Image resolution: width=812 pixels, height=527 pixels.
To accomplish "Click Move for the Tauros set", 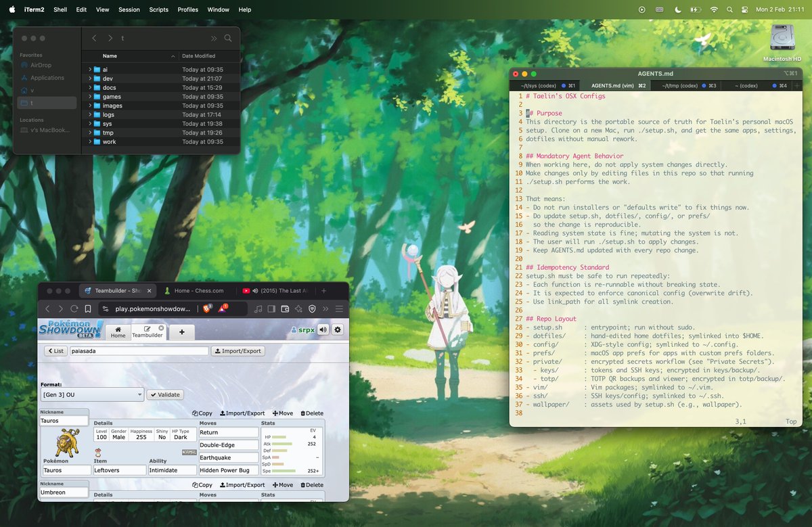I will click(283, 413).
